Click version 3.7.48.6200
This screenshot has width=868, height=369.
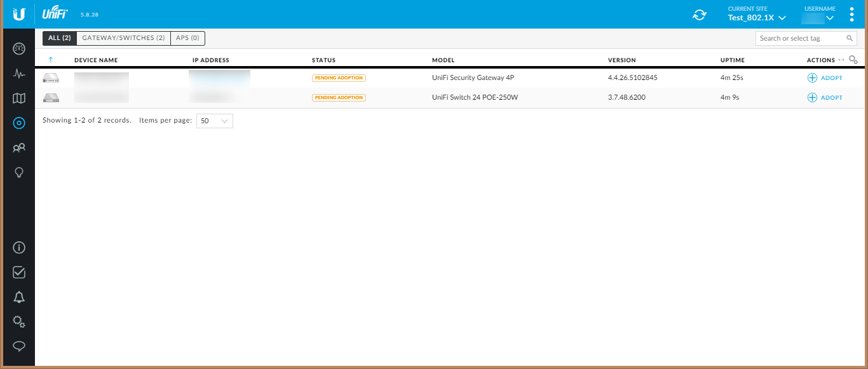pyautogui.click(x=627, y=98)
